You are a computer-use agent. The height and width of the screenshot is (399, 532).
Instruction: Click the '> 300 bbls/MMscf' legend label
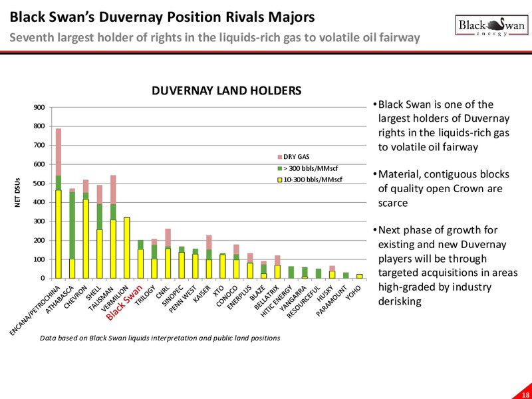pos(311,168)
